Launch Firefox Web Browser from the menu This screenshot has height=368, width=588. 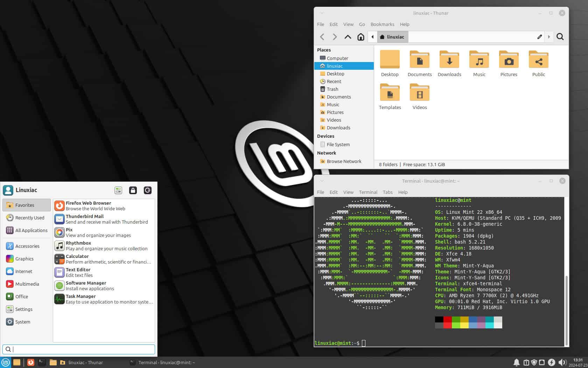pos(88,205)
